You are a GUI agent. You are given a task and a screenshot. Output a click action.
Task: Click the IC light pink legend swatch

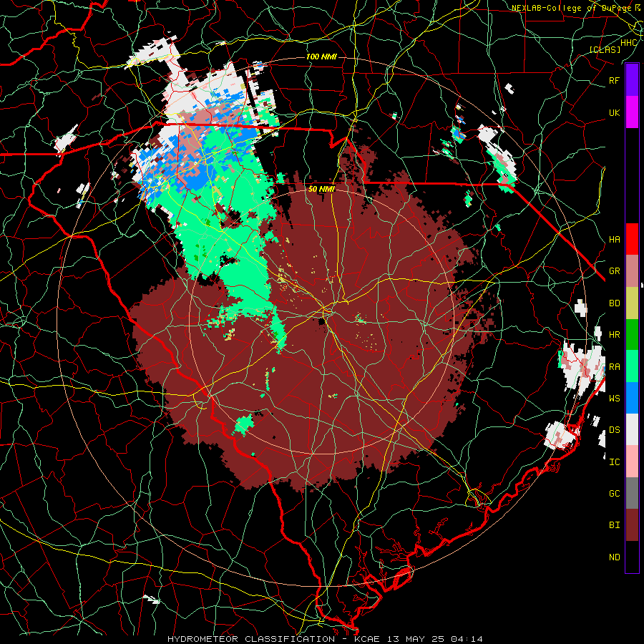[x=632, y=462]
